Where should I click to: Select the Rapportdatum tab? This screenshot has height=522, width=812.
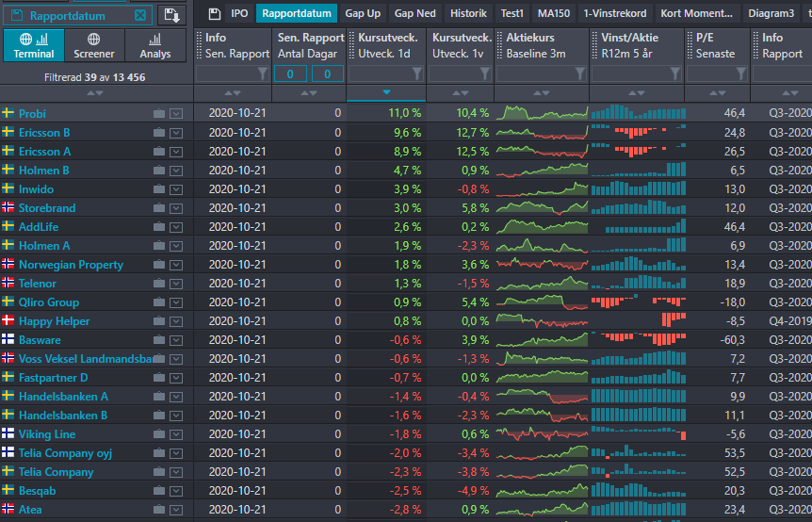pyautogui.click(x=296, y=13)
